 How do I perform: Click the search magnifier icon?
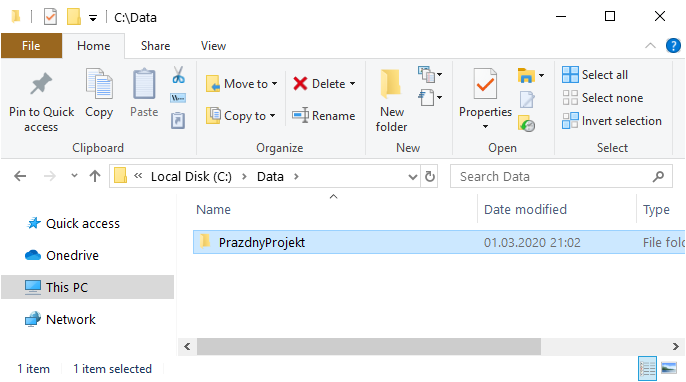[658, 176]
